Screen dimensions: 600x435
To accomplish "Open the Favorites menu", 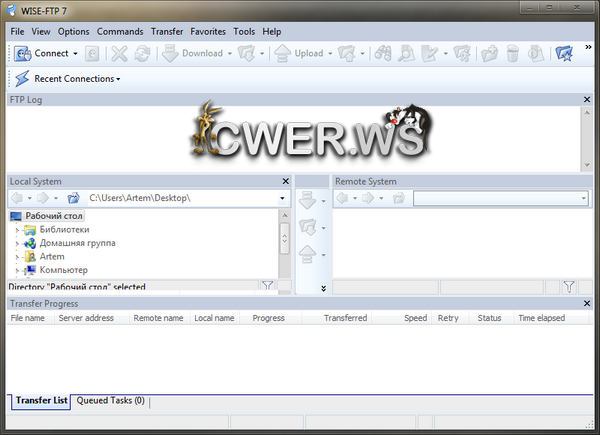I will (x=208, y=31).
